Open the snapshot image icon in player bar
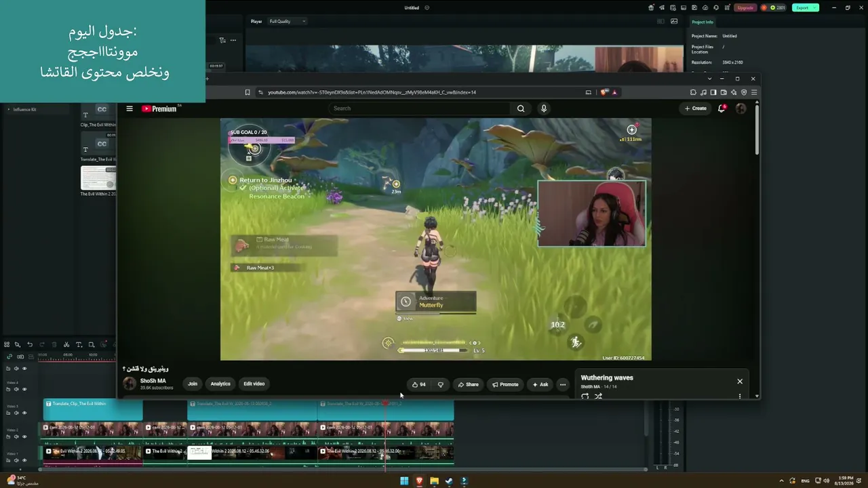Viewport: 868px width, 488px height. pyautogui.click(x=674, y=21)
